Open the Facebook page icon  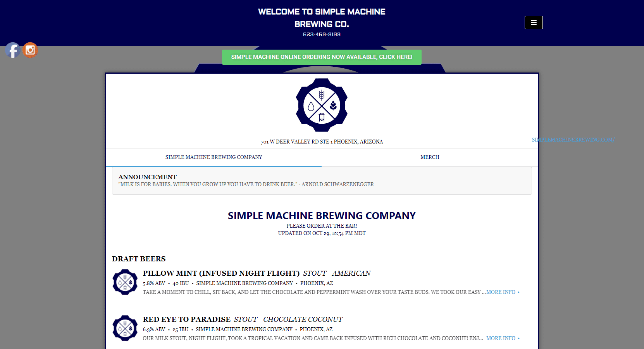13,50
